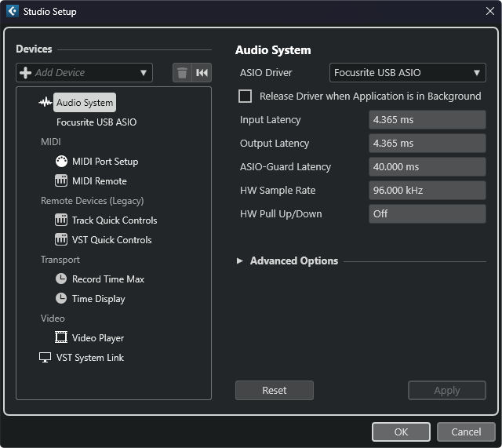Select the Record Time Max entry
This screenshot has width=502, height=448.
108,279
